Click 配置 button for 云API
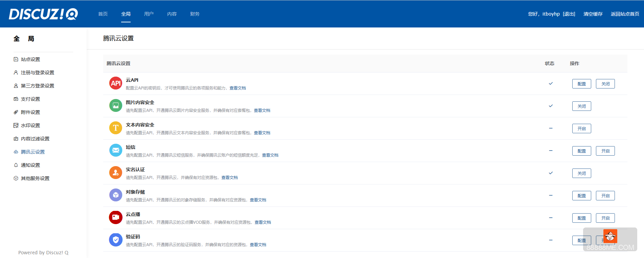The image size is (644, 258). (x=582, y=84)
